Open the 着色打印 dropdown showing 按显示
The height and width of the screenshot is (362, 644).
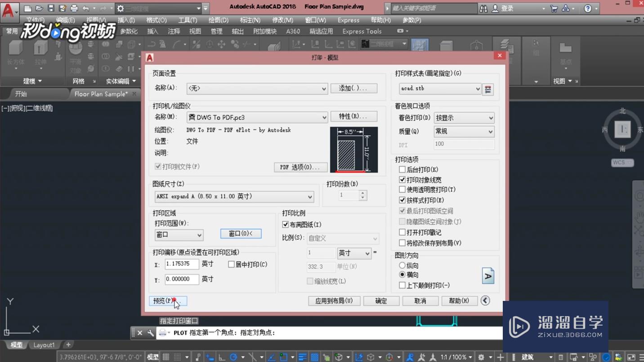click(464, 118)
